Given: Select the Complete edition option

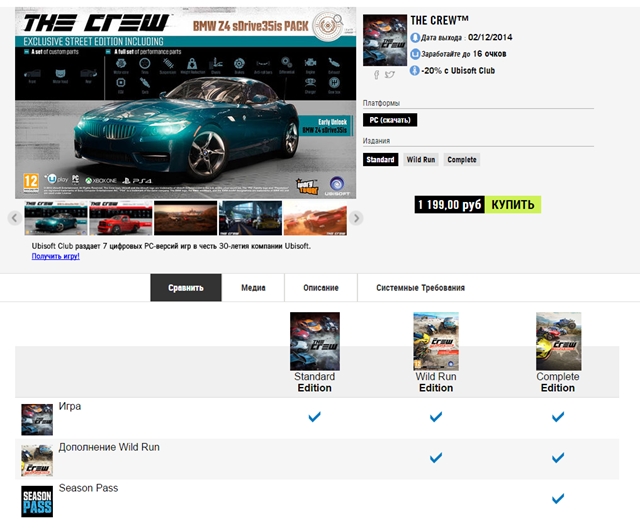Looking at the screenshot, I should [462, 160].
